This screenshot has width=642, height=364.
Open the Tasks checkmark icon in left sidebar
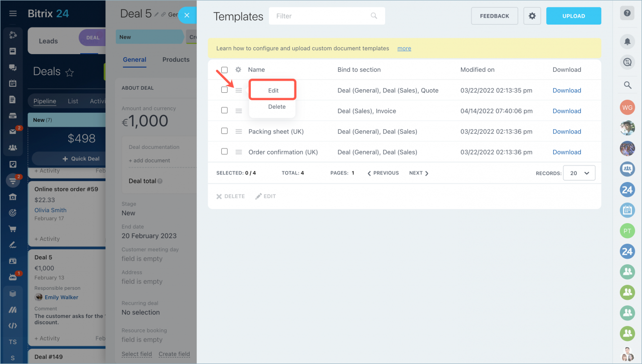(13, 164)
